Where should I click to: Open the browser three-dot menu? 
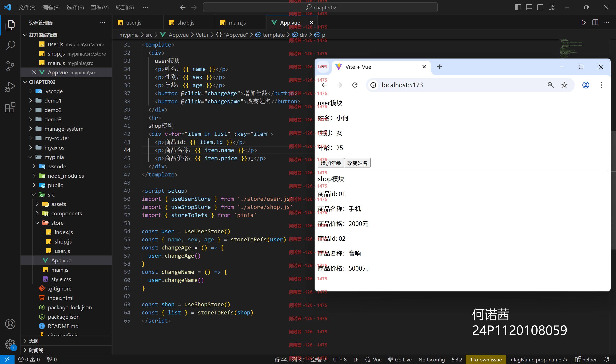click(x=601, y=85)
